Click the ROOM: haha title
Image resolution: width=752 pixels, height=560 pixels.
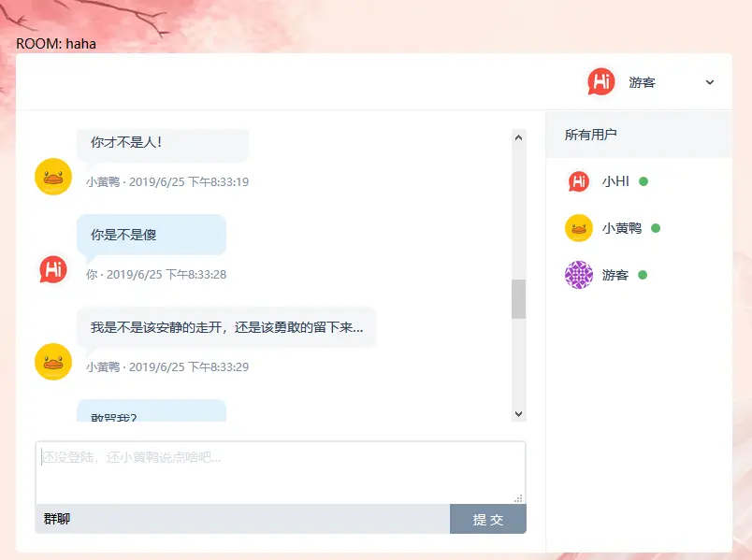56,44
